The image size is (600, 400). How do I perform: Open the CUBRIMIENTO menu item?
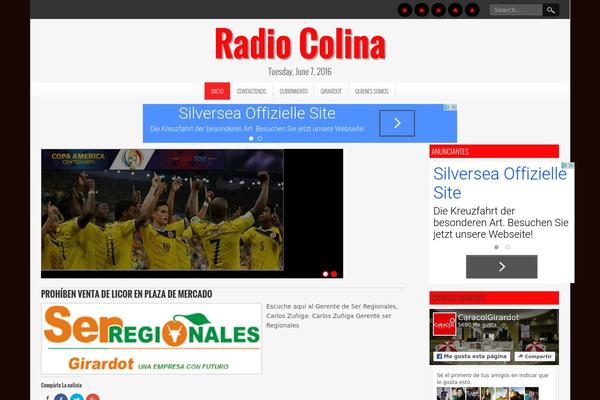(293, 91)
